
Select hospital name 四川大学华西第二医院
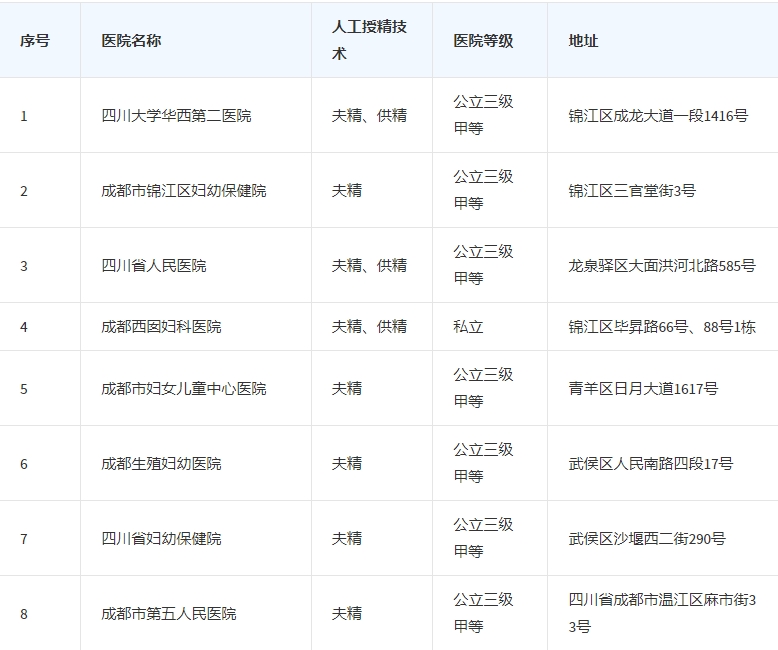point(176,116)
